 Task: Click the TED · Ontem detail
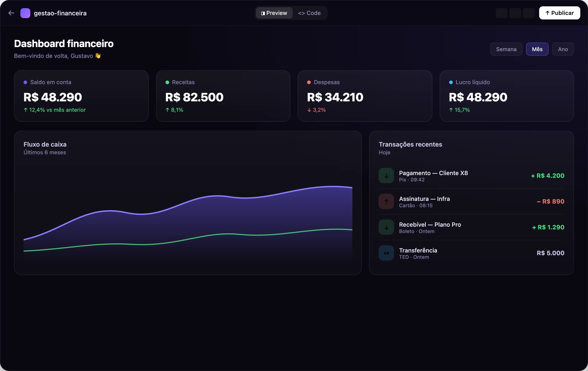point(414,257)
